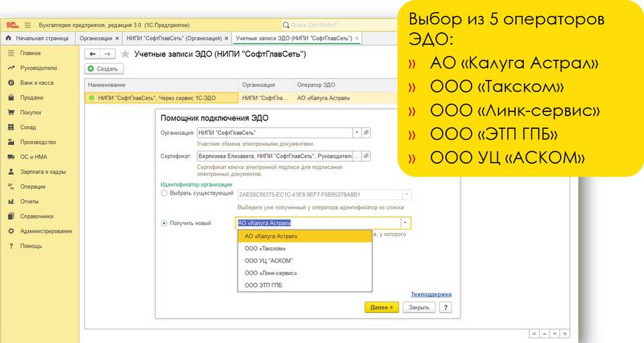Click the Зарплата и кадры person icon
This screenshot has height=343, width=644.
point(11,172)
